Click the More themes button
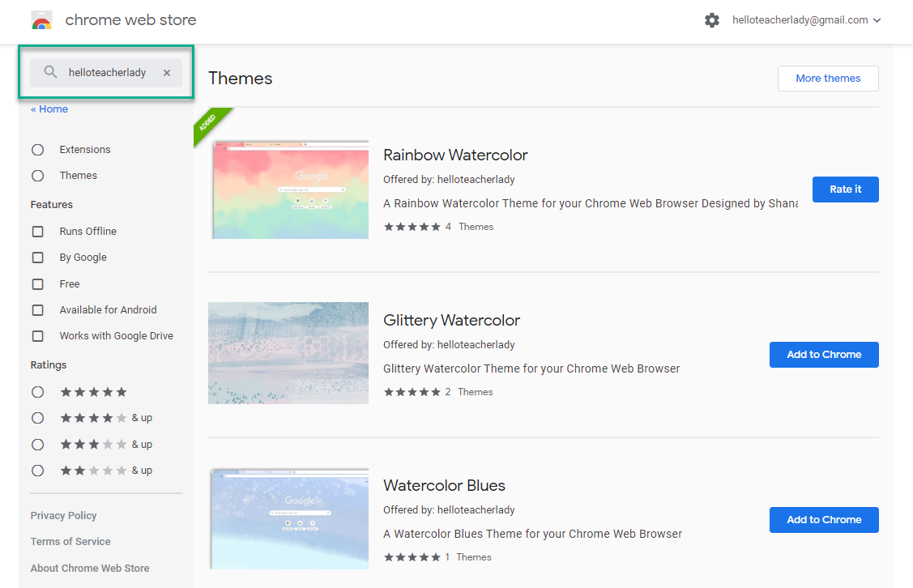This screenshot has width=913, height=588. pyautogui.click(x=828, y=79)
